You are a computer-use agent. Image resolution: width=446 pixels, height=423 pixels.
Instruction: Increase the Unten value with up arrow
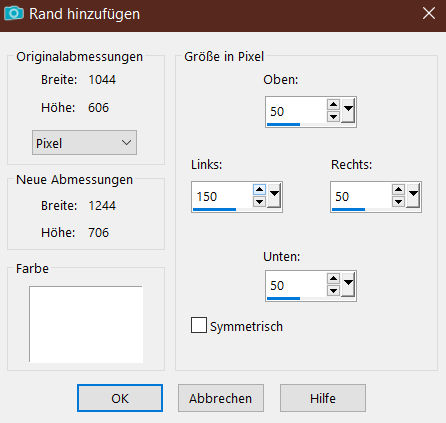click(x=333, y=278)
